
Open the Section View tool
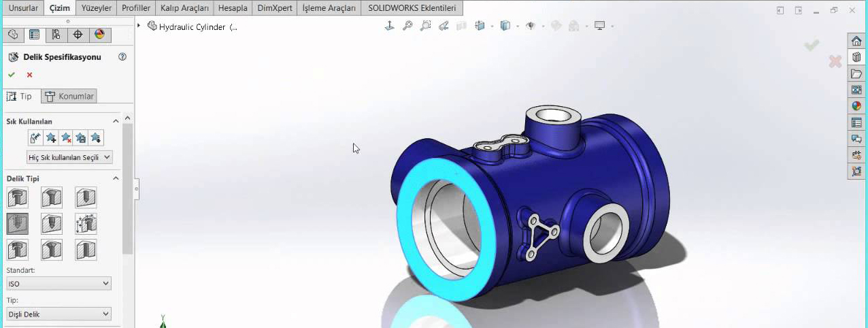(462, 26)
